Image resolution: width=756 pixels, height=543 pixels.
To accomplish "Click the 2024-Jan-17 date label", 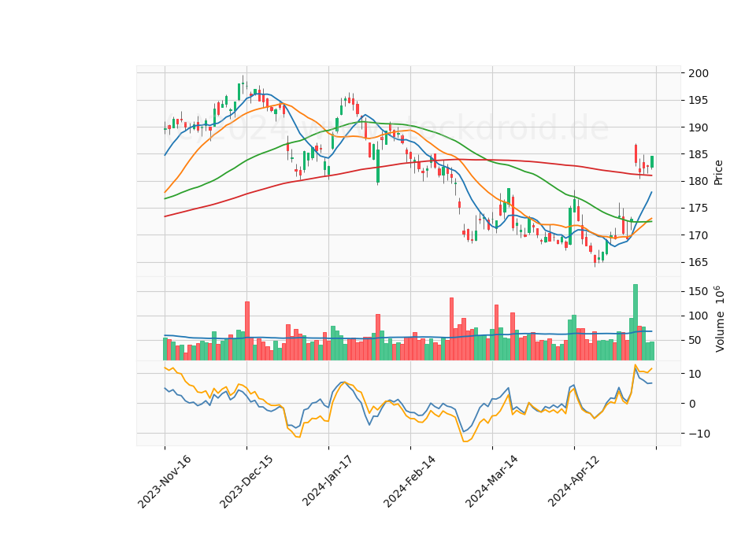I will (x=328, y=482).
